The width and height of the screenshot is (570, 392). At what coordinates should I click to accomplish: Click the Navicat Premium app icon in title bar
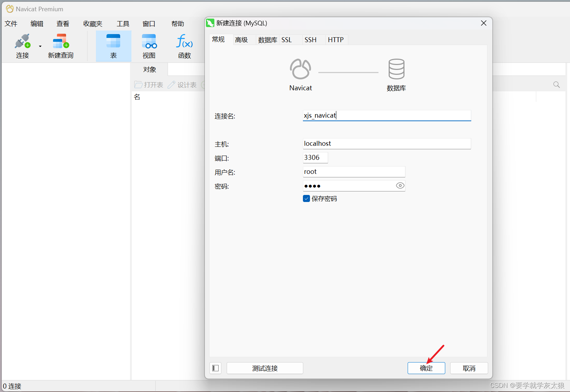click(10, 9)
